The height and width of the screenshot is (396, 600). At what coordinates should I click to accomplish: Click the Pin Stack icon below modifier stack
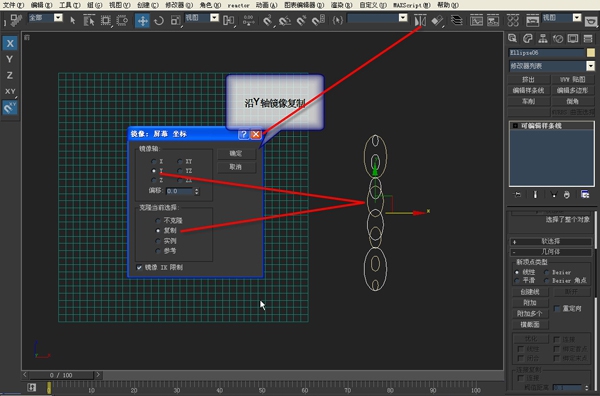[x=517, y=195]
